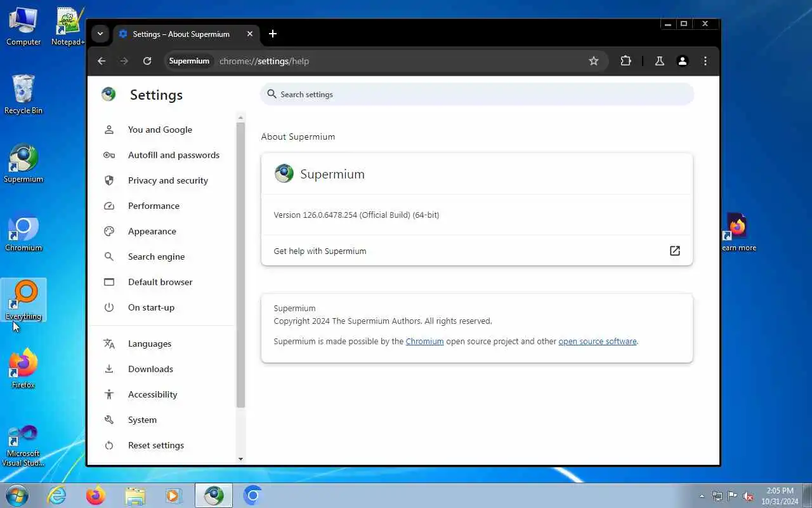Launch Firefox from the taskbar
This screenshot has height=508, width=812.
96,495
